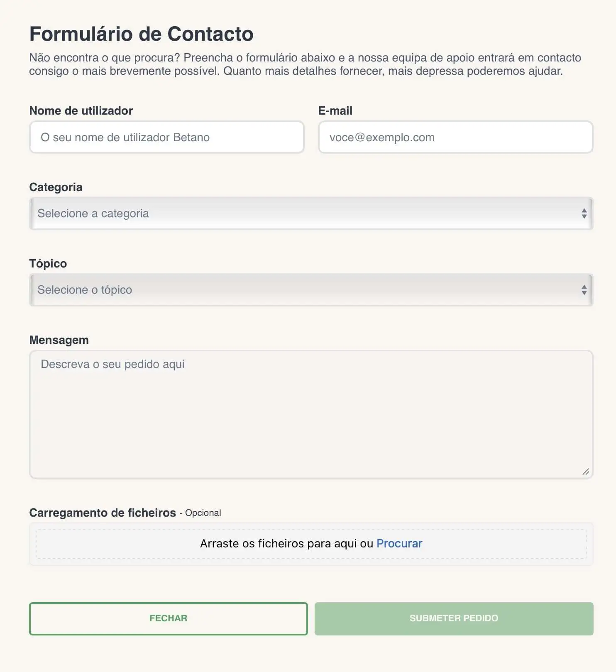Image resolution: width=616 pixels, height=672 pixels.
Task: Focus the Nome de utilizador input field
Action: (166, 137)
